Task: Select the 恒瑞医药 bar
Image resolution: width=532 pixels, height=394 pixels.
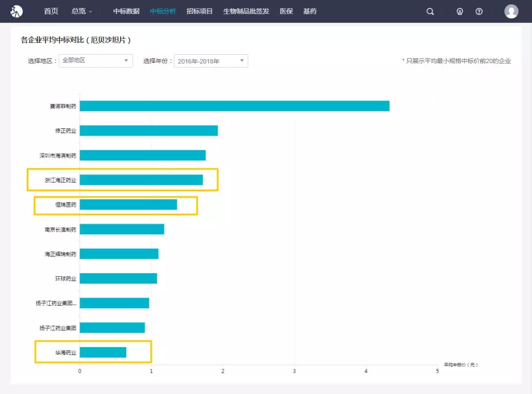Action: 128,205
